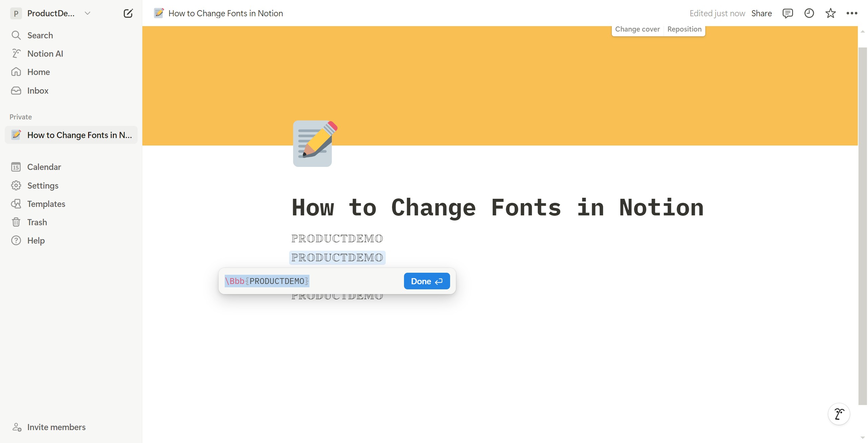This screenshot has width=868, height=443.
Task: Open the comments speech bubble icon
Action: click(788, 13)
